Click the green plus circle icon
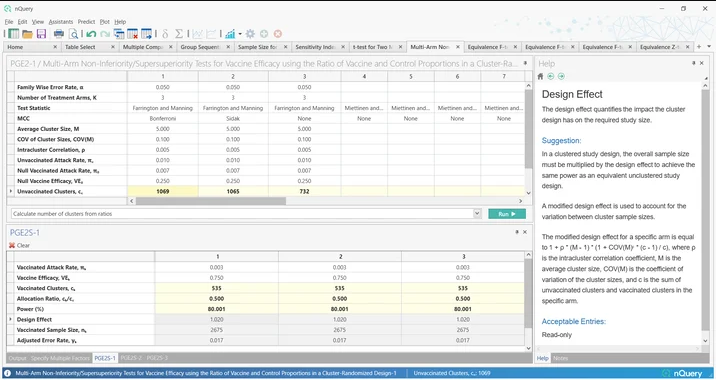Image resolution: width=716 pixels, height=380 pixels. (264, 34)
